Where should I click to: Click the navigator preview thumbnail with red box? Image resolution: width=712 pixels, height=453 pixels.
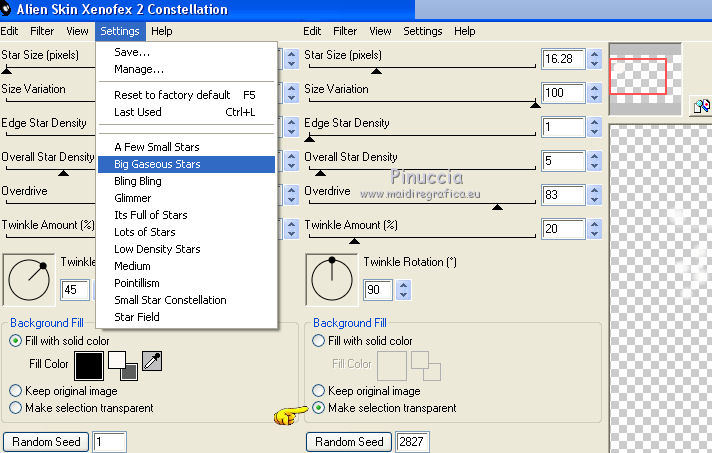tap(646, 75)
